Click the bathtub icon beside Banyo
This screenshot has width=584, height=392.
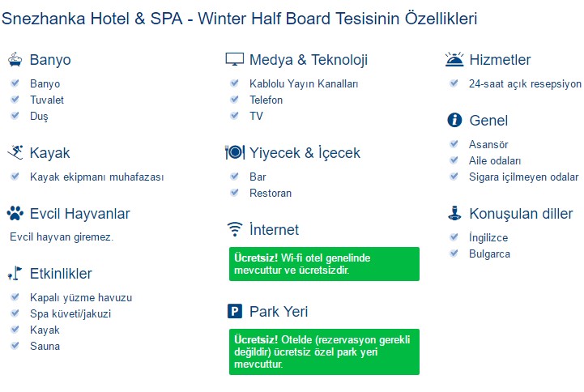point(15,59)
